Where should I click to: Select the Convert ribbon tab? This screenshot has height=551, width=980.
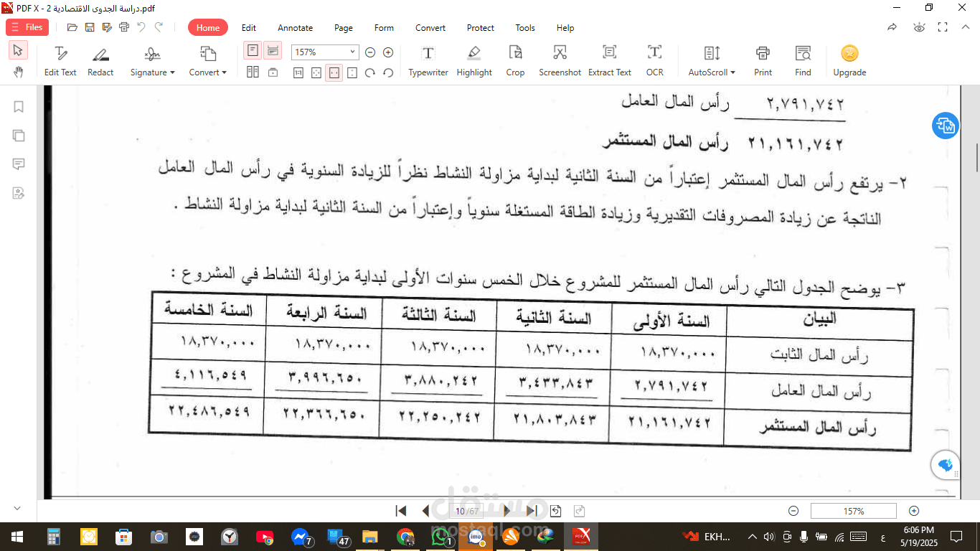click(430, 28)
